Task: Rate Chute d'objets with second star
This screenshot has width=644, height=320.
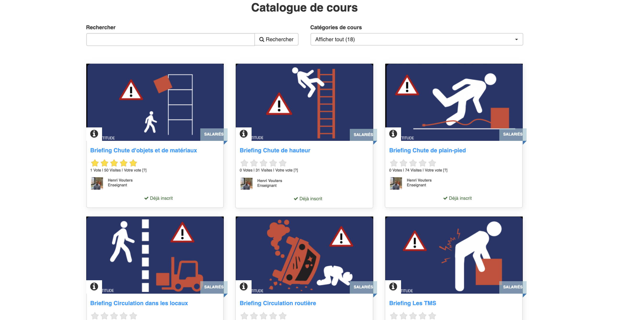Action: point(104,163)
